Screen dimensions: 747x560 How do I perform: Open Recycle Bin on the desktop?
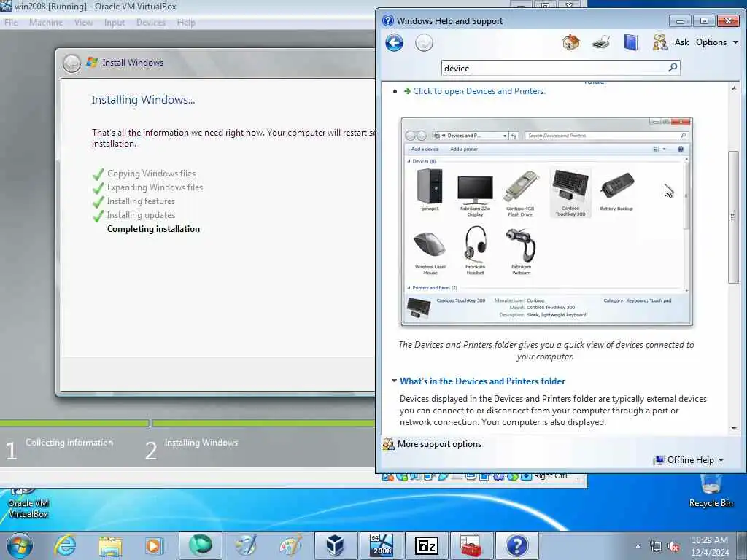(x=711, y=491)
